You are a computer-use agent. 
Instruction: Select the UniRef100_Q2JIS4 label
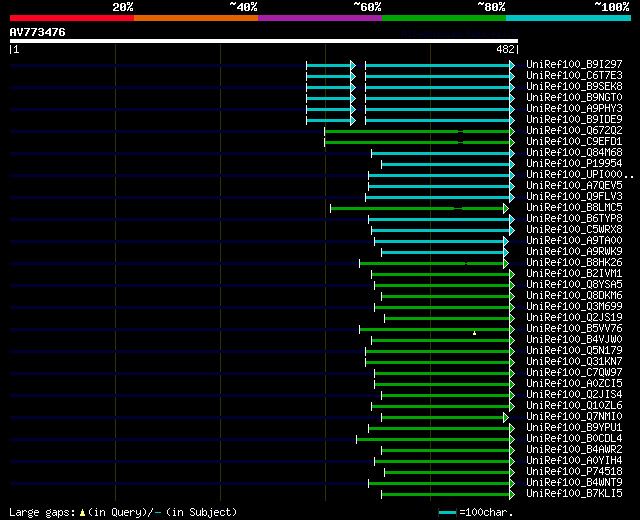pos(574,395)
